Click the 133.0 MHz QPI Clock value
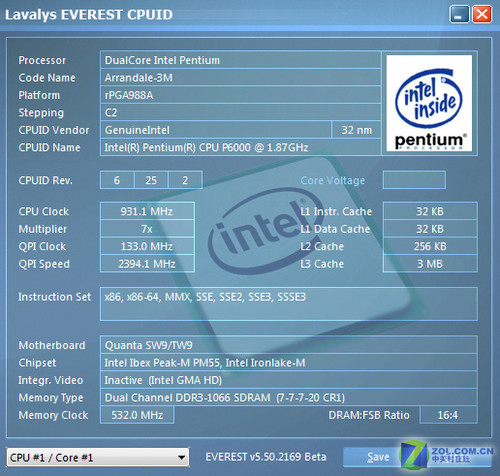This screenshot has height=476, width=500. pyautogui.click(x=147, y=246)
